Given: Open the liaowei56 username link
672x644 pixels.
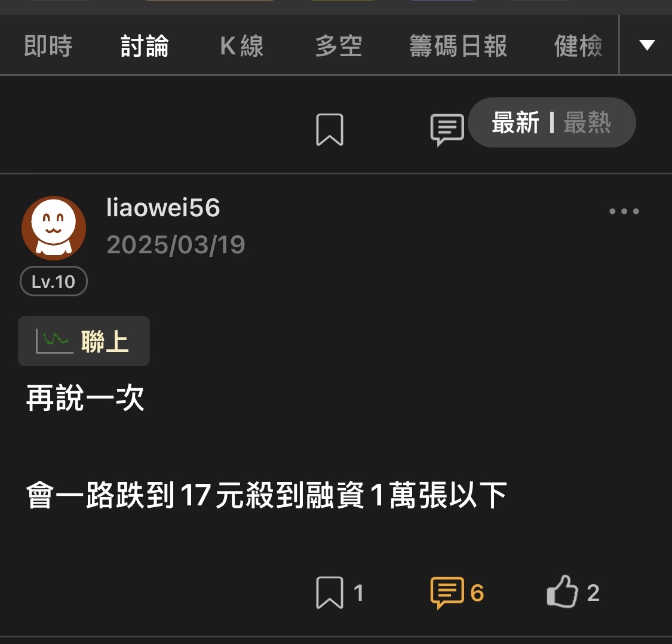Looking at the screenshot, I should [163, 207].
